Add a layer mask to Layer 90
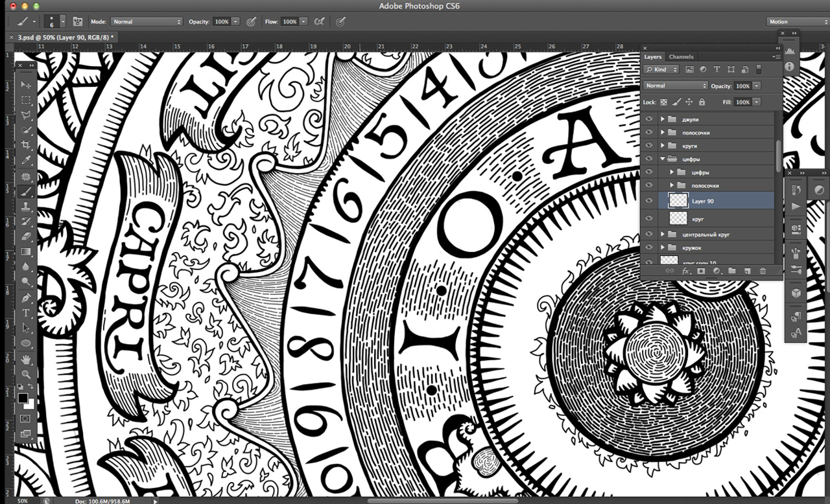830x504 pixels. [701, 271]
